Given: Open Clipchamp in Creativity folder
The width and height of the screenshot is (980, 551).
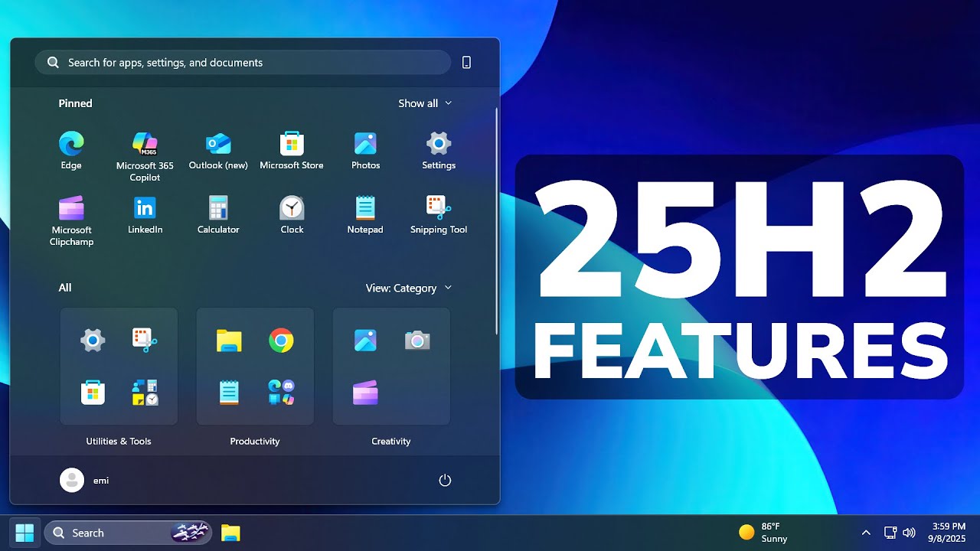Looking at the screenshot, I should [365, 393].
